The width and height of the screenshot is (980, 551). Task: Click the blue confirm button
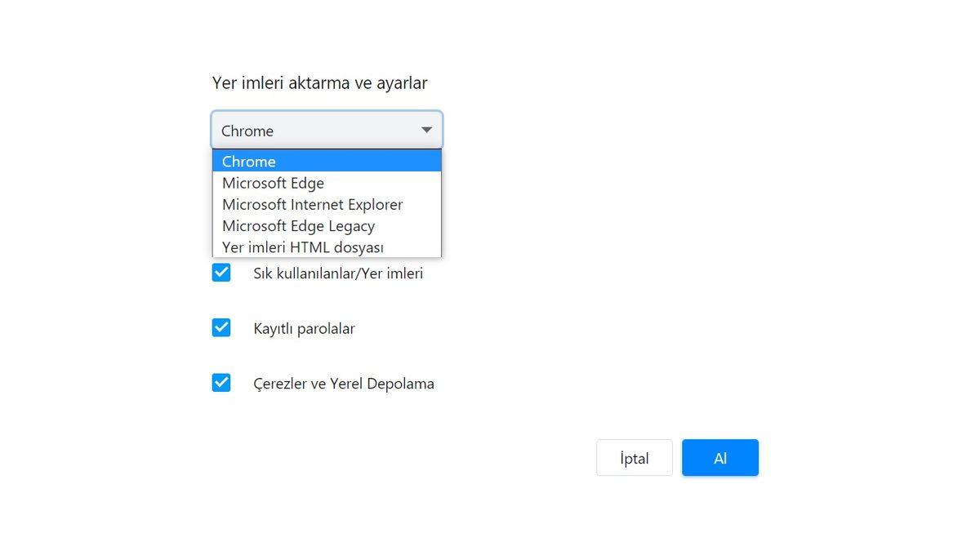(719, 458)
